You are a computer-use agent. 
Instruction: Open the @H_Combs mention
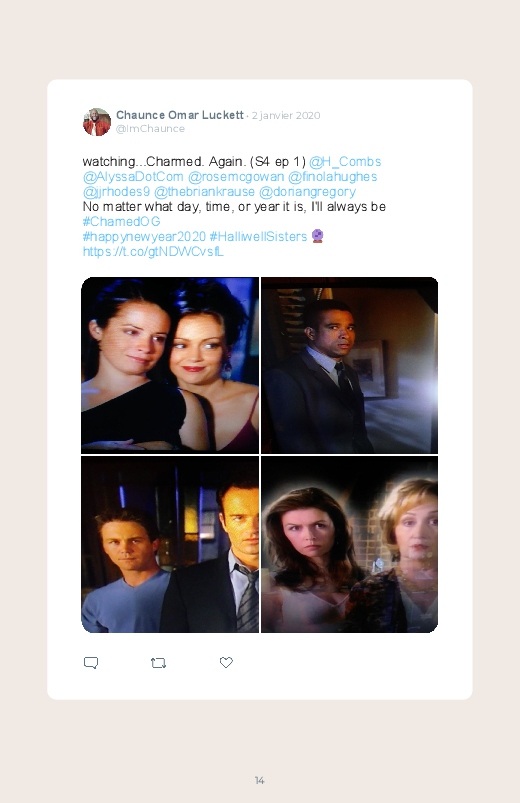click(345, 162)
